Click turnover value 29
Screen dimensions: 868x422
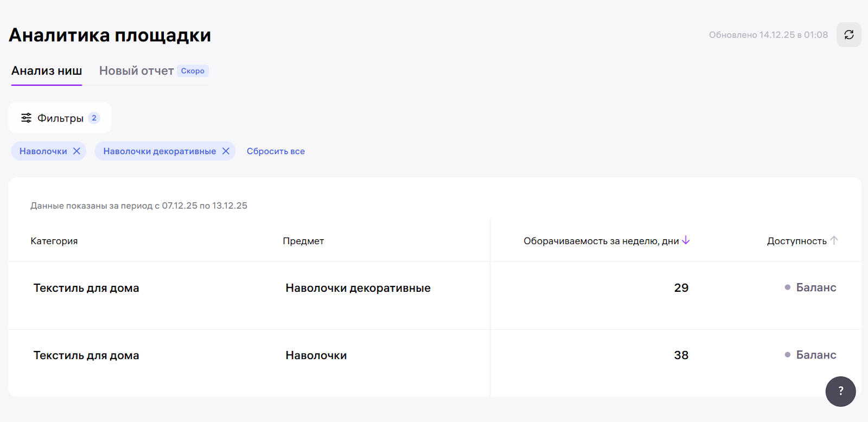tap(681, 288)
